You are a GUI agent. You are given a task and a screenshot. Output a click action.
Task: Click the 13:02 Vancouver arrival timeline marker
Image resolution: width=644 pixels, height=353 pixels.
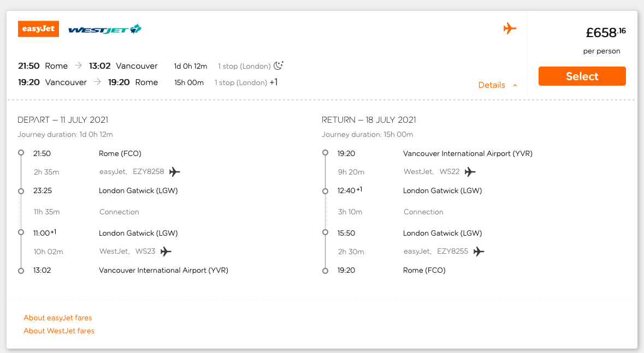coord(21,271)
